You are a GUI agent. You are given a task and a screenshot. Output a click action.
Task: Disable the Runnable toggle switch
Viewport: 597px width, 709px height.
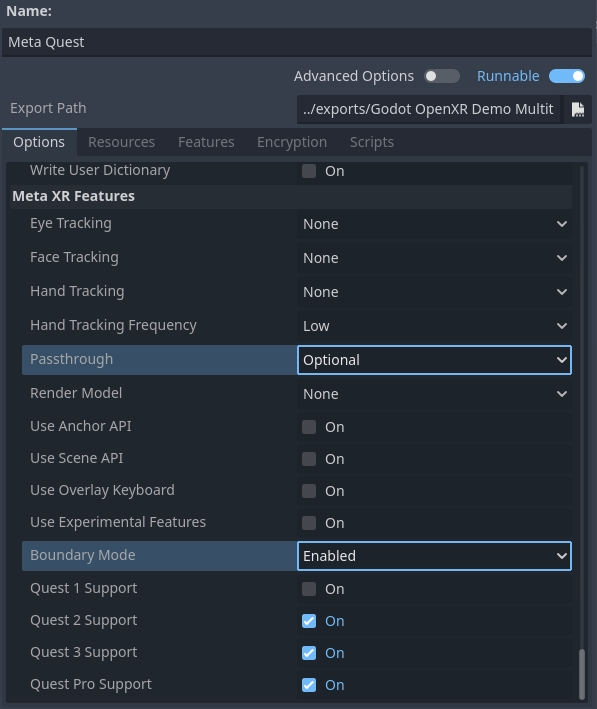point(567,76)
